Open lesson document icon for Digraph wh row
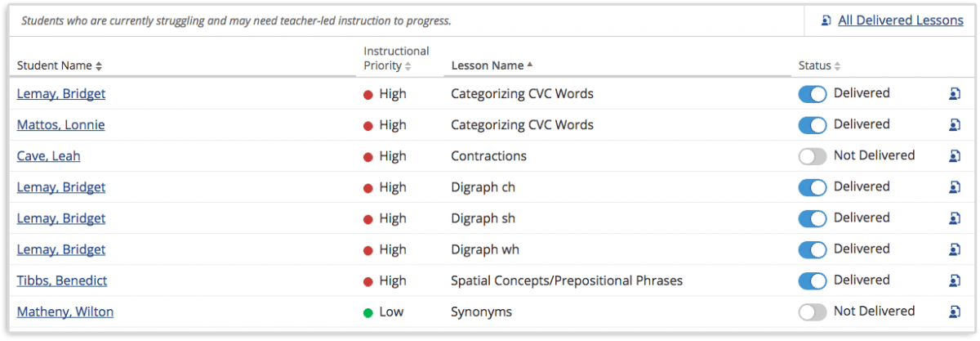Image resolution: width=980 pixels, height=341 pixels. pyautogui.click(x=954, y=249)
